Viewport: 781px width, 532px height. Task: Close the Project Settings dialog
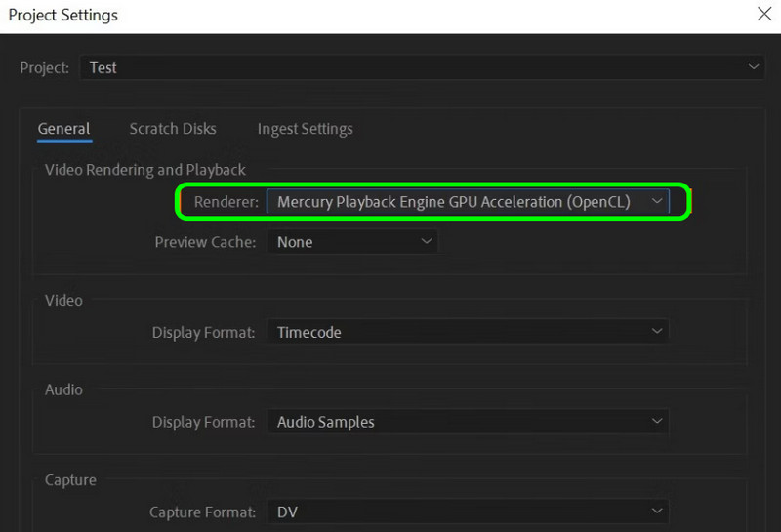763,15
